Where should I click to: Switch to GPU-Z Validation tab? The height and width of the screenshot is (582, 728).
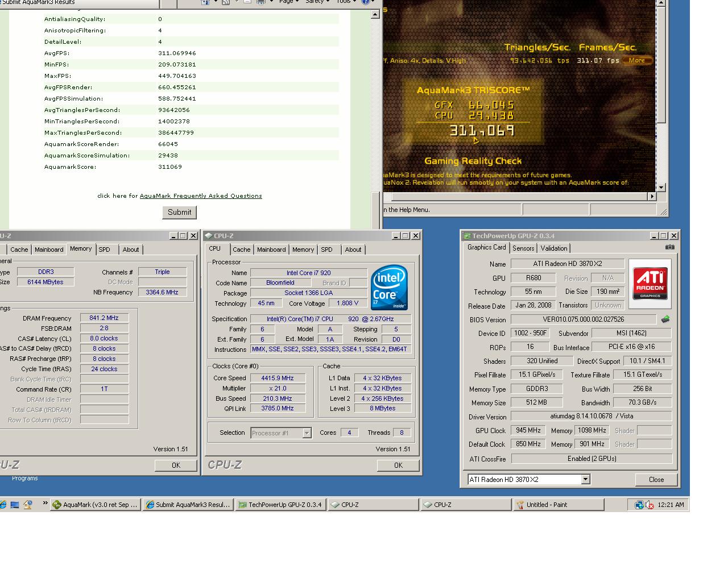pyautogui.click(x=554, y=248)
